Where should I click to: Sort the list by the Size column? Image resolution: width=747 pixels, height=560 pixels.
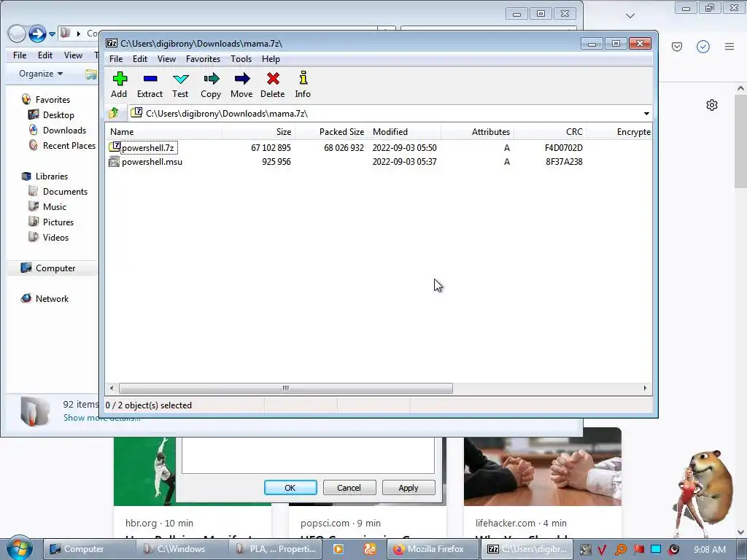tap(258, 132)
